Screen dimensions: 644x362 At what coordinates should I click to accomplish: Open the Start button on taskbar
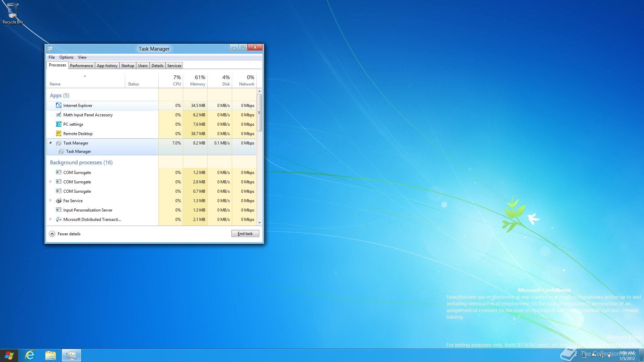[9, 355]
